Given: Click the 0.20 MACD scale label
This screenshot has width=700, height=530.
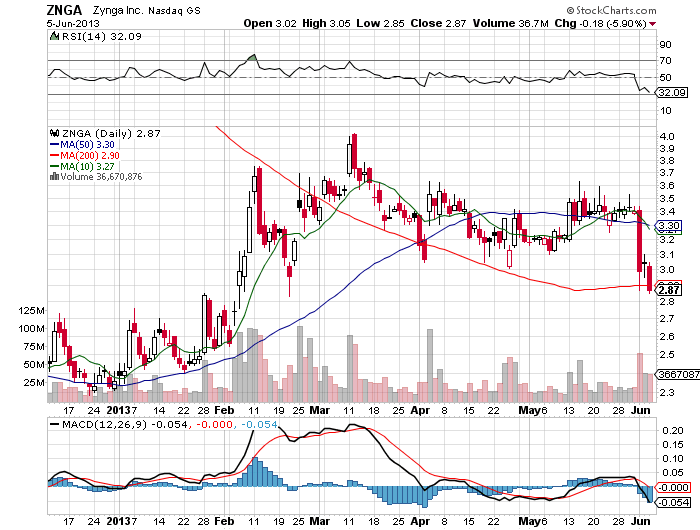Looking at the screenshot, I should click(673, 430).
